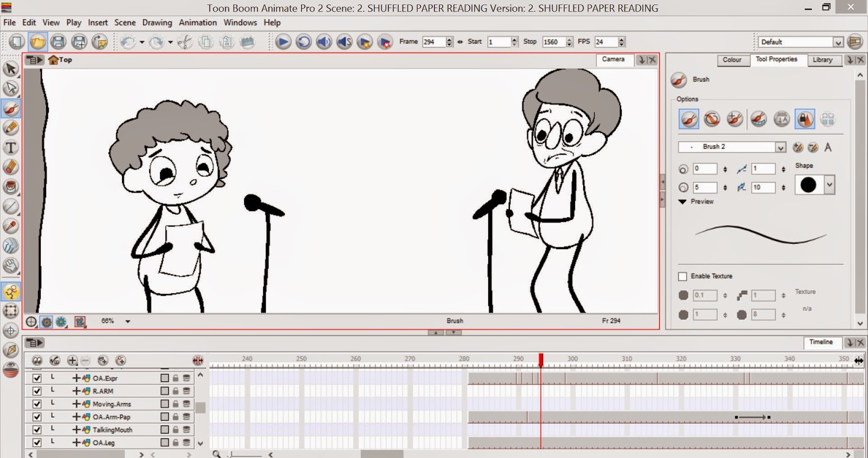Select the Brush tool in left toolbar

point(11,109)
